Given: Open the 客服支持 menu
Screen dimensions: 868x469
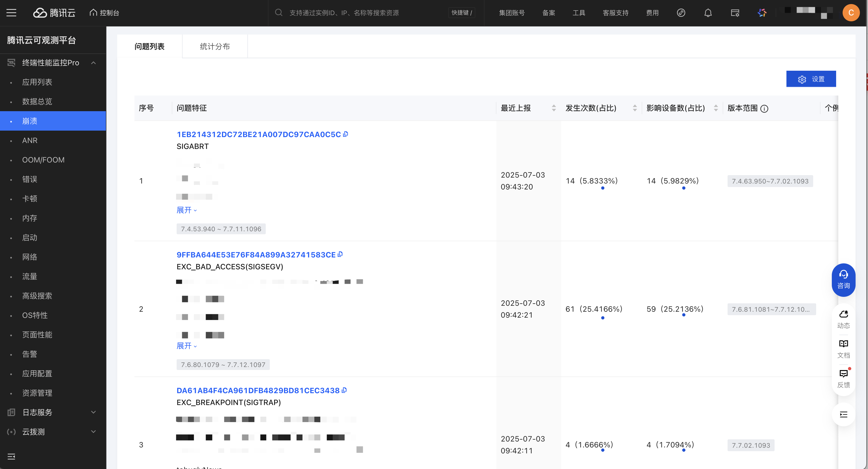Looking at the screenshot, I should click(x=615, y=13).
